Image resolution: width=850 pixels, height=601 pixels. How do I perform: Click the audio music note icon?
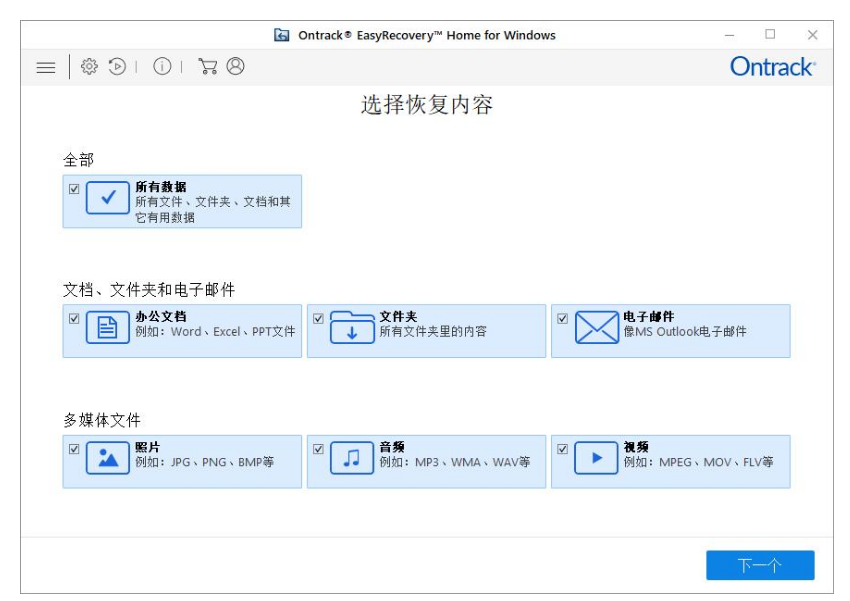click(351, 458)
